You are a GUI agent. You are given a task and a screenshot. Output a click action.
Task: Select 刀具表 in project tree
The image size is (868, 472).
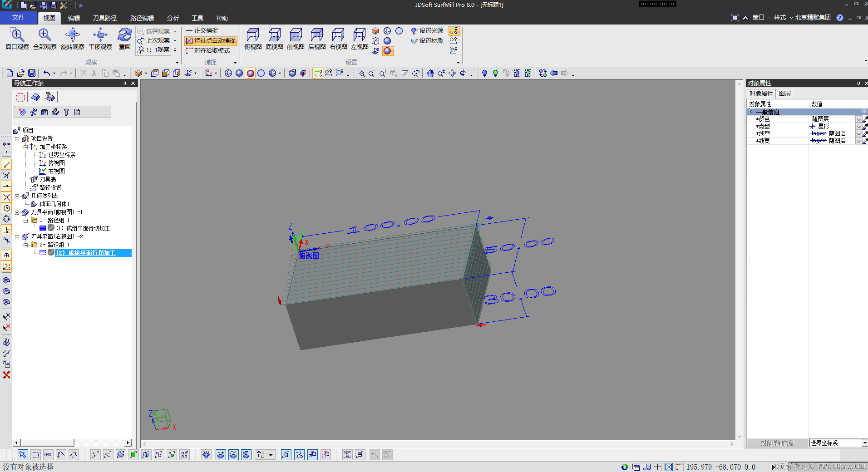[x=48, y=179]
